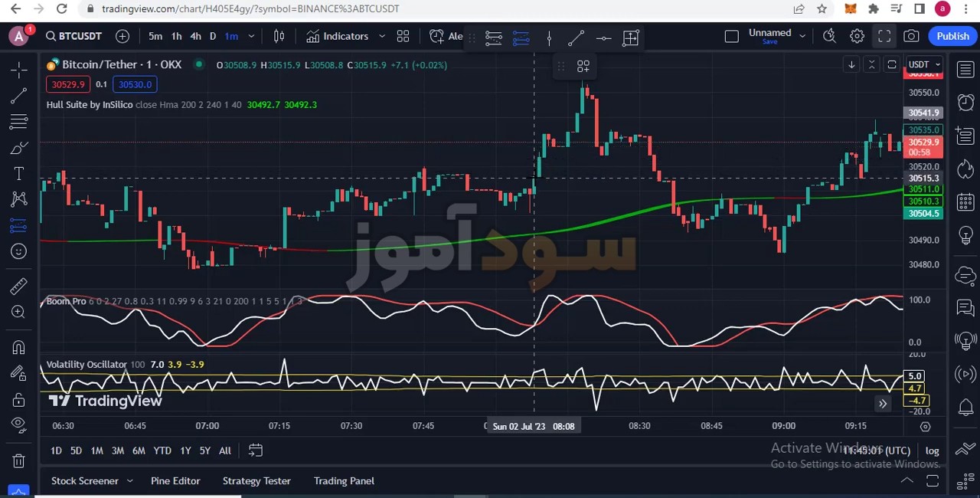Open the notifications bell panel
Screen dimensions: 980x498
965,407
